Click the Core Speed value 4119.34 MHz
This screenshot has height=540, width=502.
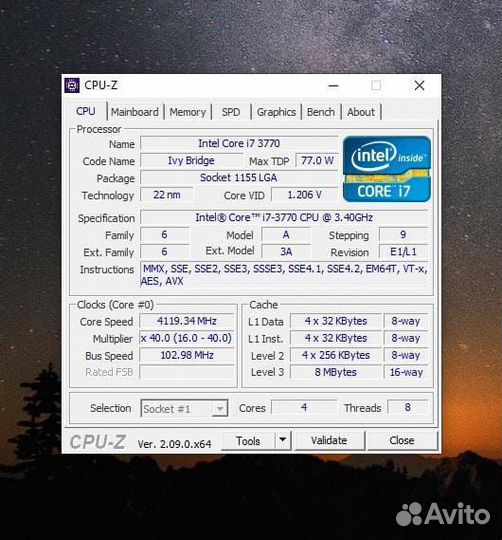[x=187, y=321]
